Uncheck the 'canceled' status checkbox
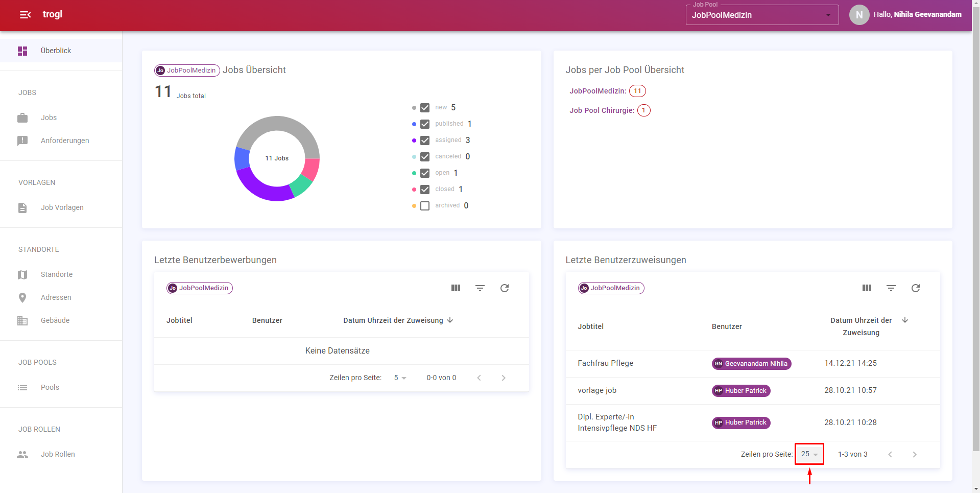This screenshot has height=493, width=980. click(x=425, y=157)
